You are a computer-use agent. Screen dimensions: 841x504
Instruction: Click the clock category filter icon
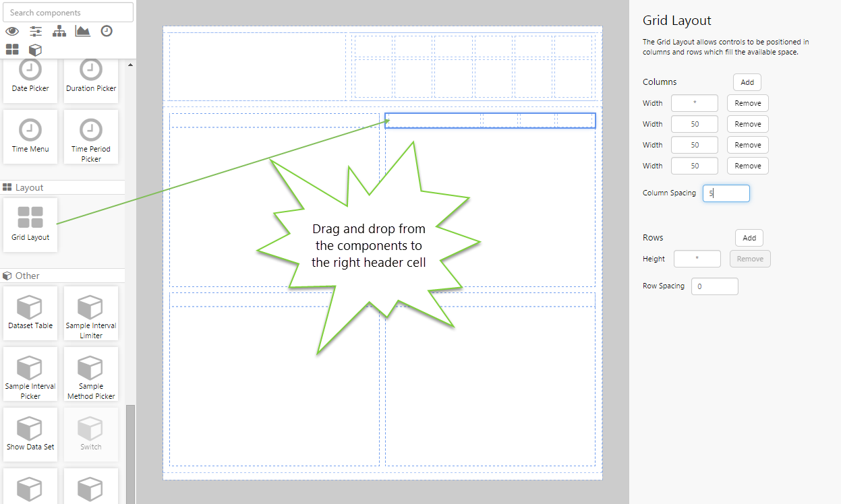pos(107,31)
